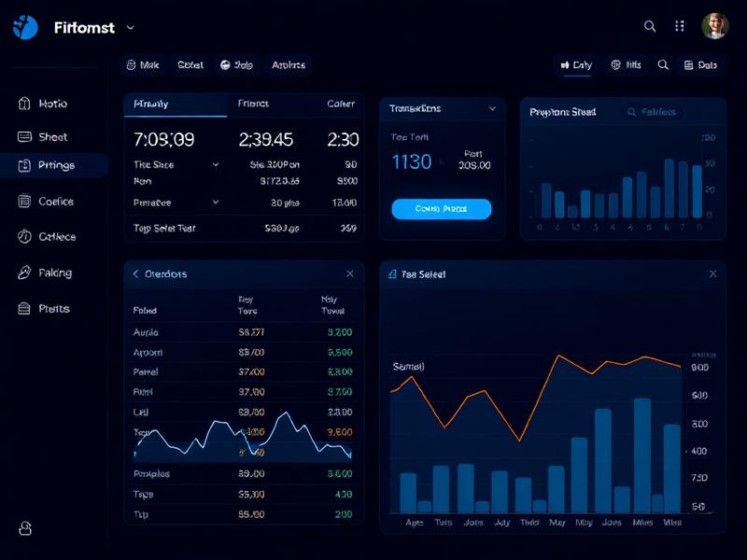This screenshot has width=747, height=560.
Task: Open Hotio in the sidebar
Action: pyautogui.click(x=43, y=104)
